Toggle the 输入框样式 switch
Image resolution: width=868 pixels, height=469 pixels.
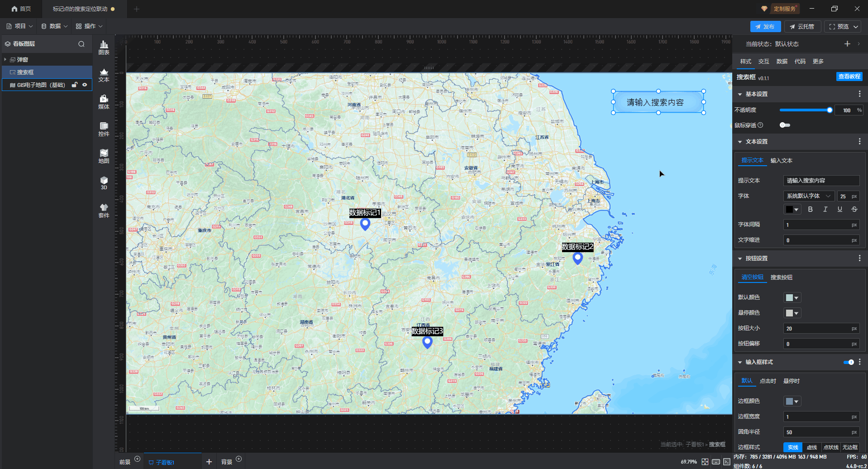[849, 362]
